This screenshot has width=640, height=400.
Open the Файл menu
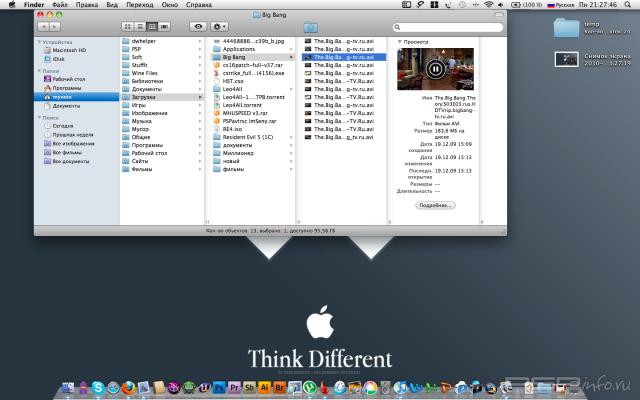point(60,5)
